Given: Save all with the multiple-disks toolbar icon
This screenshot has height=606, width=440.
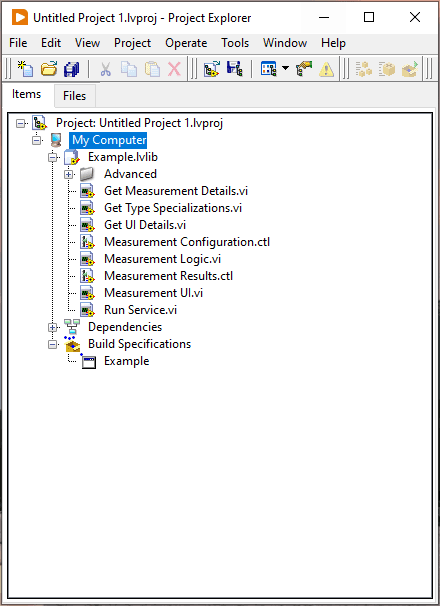Looking at the screenshot, I should [72, 70].
